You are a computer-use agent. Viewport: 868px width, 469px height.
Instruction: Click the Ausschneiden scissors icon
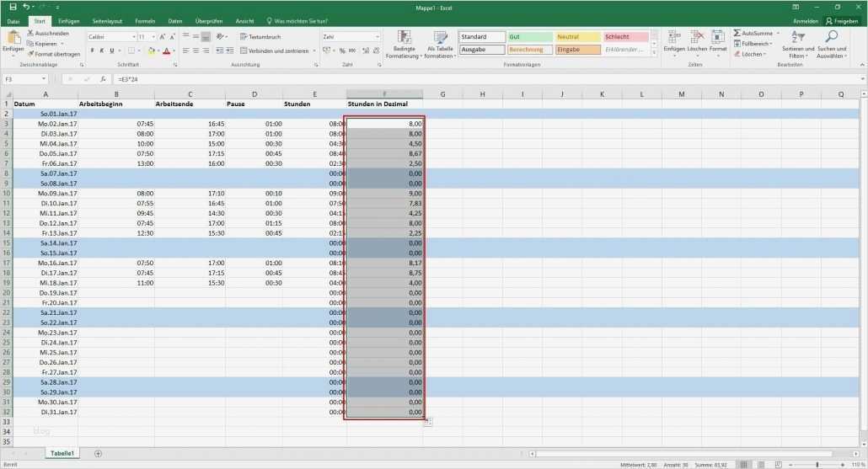coord(30,33)
